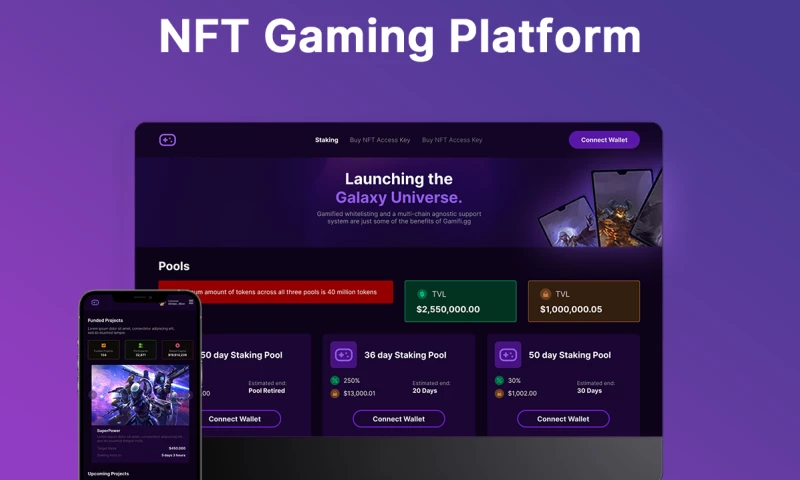
Task: Open the hamburger menu on the phone
Action: pyautogui.click(x=191, y=302)
